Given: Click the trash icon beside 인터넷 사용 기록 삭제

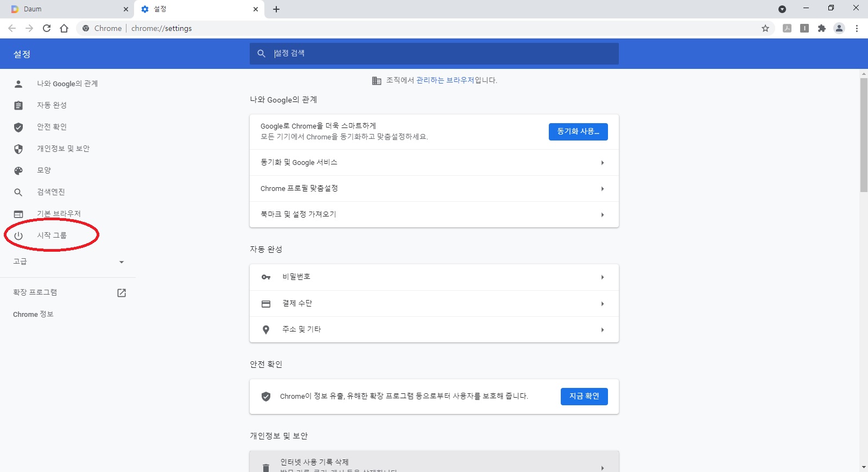Looking at the screenshot, I should (x=266, y=468).
